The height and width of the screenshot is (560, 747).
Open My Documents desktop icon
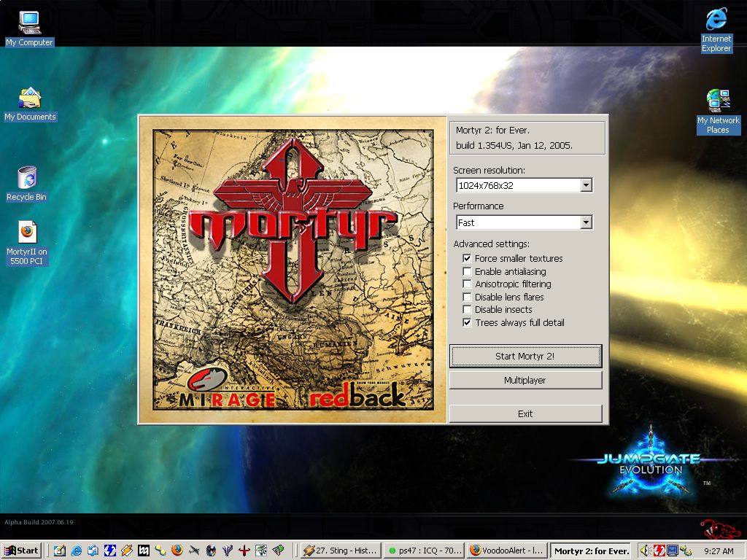click(x=30, y=104)
